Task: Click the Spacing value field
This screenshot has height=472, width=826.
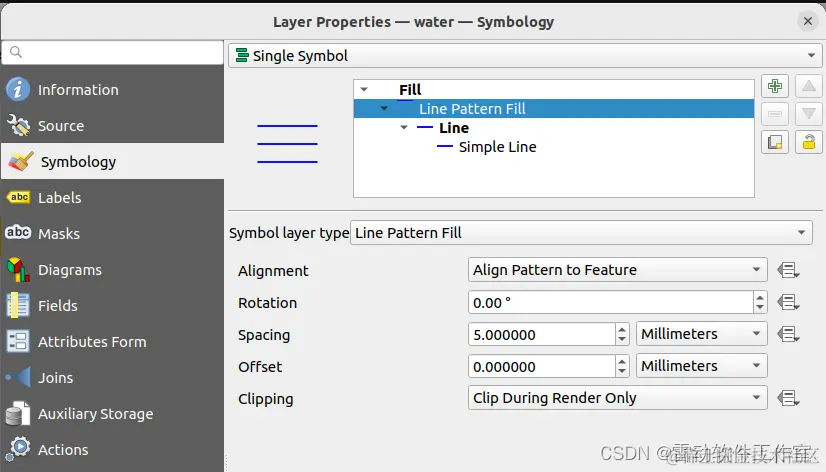Action: [542, 334]
